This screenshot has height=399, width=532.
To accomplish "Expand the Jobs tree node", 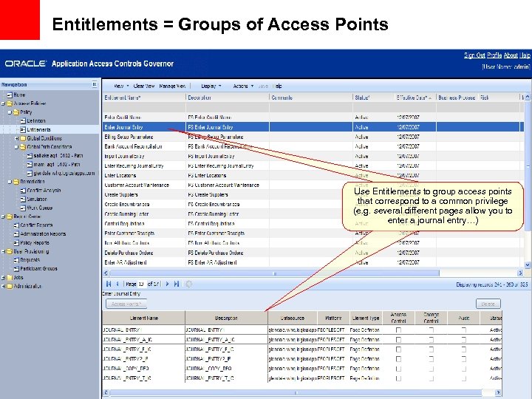I will pos(4,278).
